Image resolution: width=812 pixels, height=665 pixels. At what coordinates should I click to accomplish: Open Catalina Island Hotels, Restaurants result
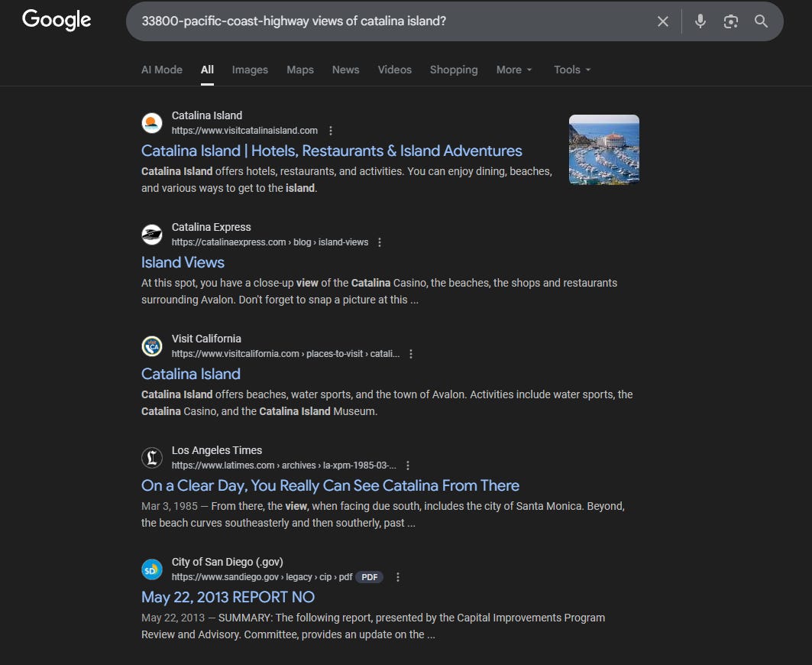332,151
